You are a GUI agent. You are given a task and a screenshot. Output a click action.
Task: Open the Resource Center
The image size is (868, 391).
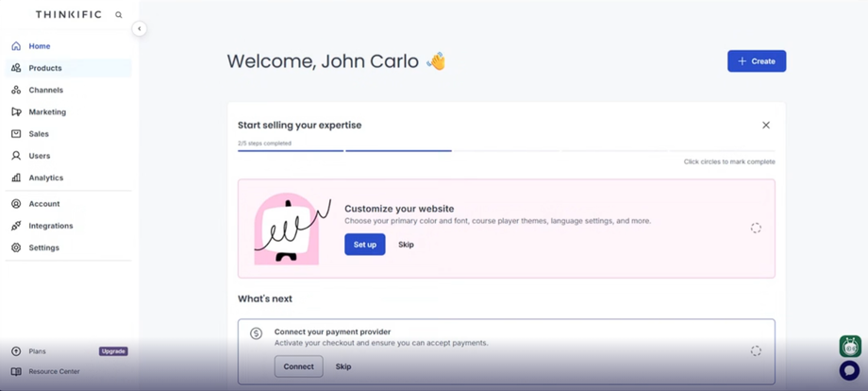click(x=54, y=371)
